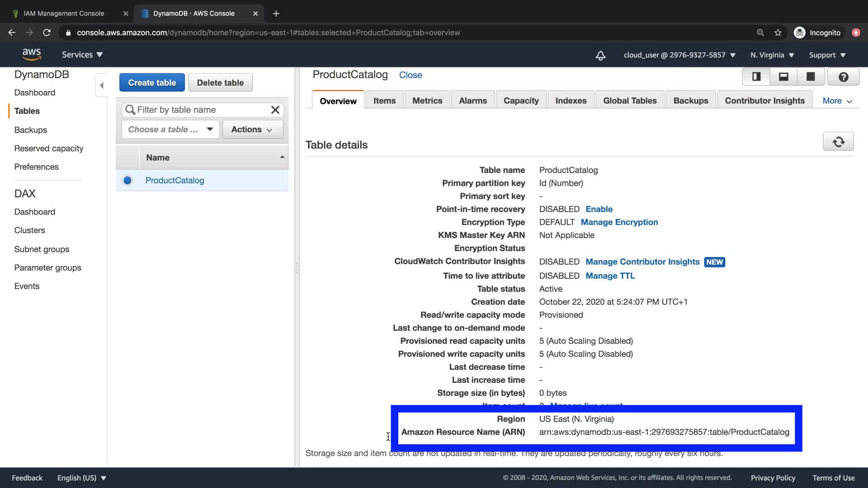
Task: Click the AWS logo home icon
Action: 32,54
